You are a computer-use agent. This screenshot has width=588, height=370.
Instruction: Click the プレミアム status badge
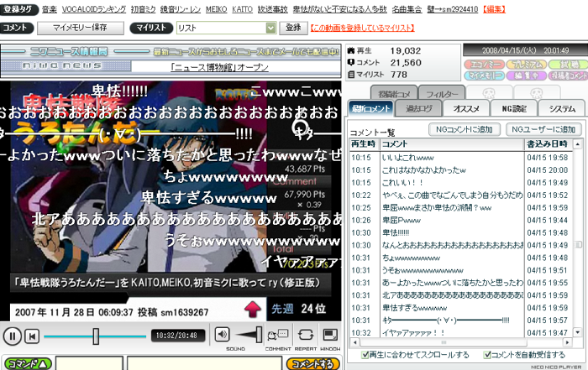tap(527, 65)
